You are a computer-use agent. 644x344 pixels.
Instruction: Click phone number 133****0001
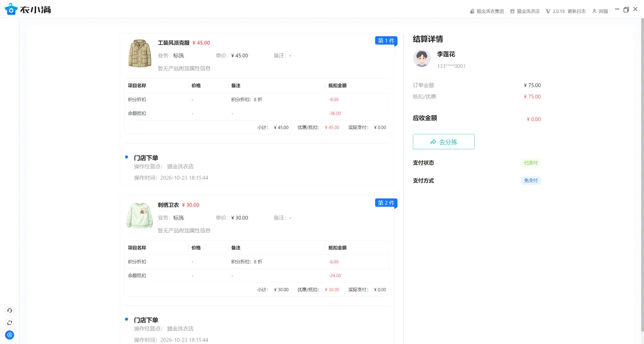(451, 66)
